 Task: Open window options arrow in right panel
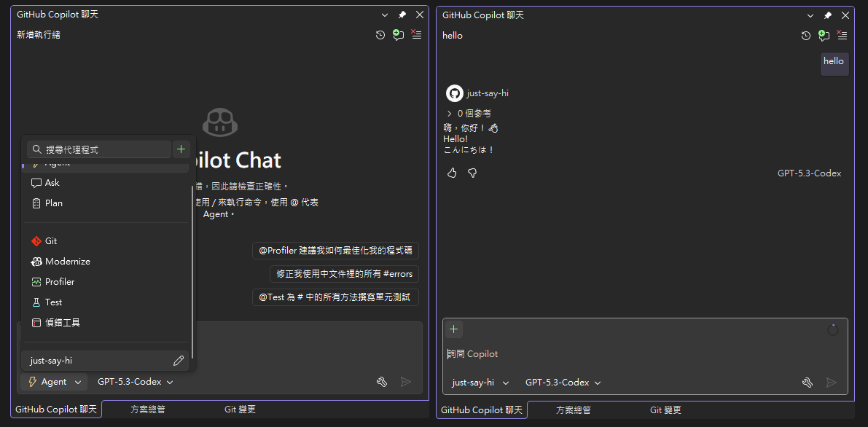coord(810,15)
